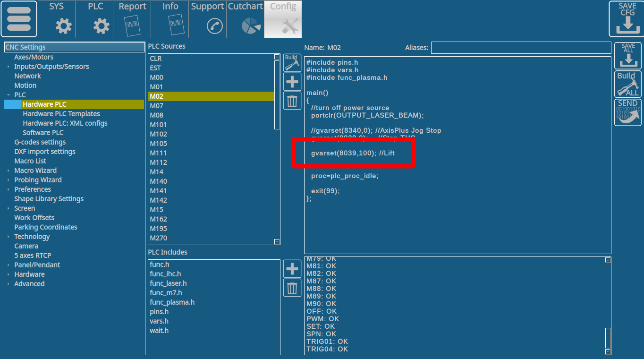
Task: Select Software PLC in settings tree
Action: point(43,133)
